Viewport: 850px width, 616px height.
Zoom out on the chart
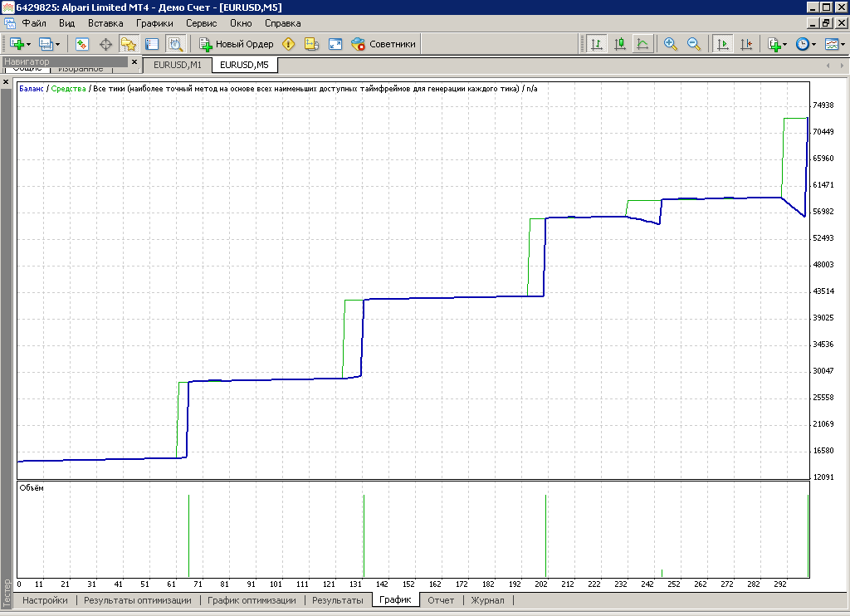(x=694, y=44)
